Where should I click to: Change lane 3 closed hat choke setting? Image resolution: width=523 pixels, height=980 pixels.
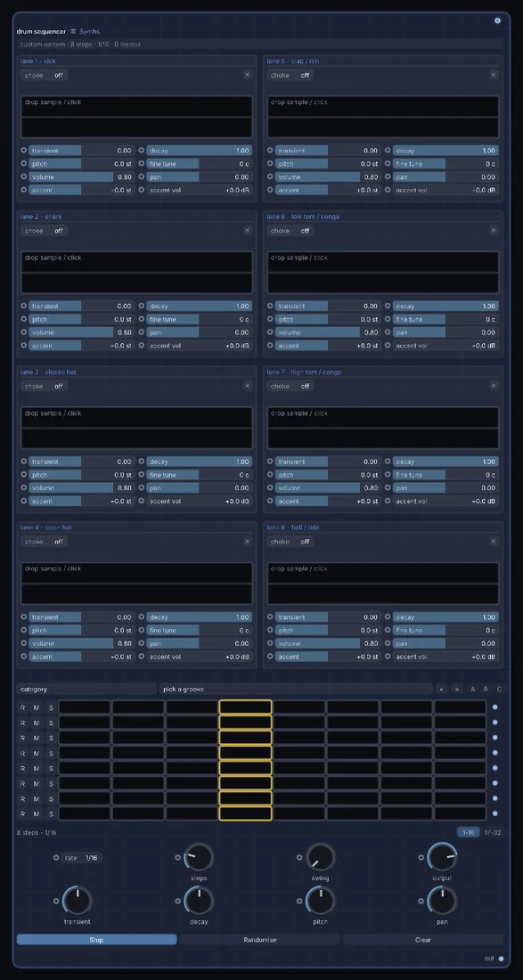point(44,387)
